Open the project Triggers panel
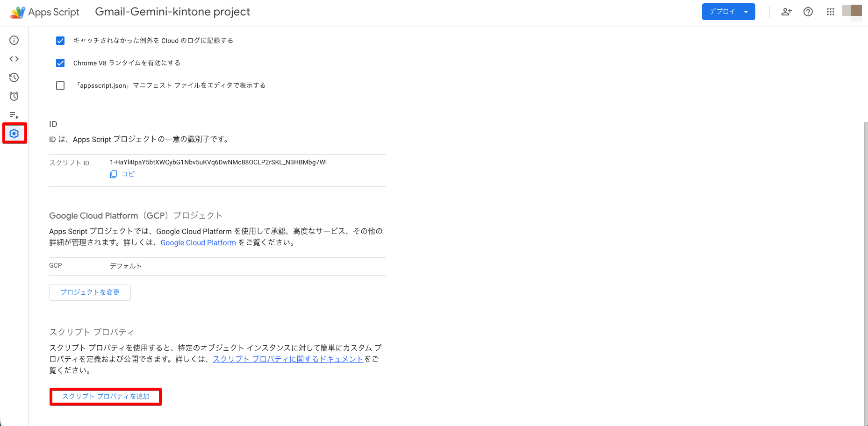This screenshot has width=868, height=426. (14, 96)
